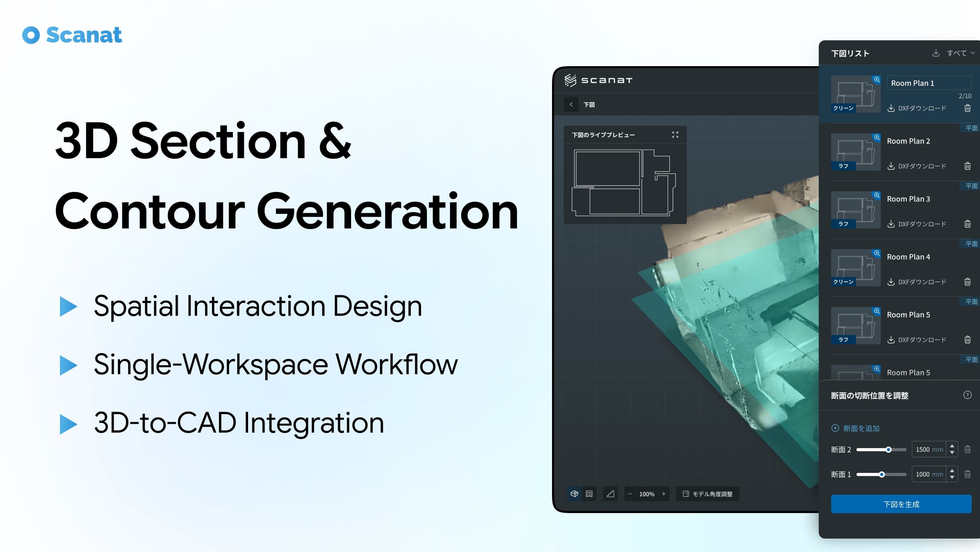Click the Scanat logo in app header
980x552 pixels.
(598, 80)
